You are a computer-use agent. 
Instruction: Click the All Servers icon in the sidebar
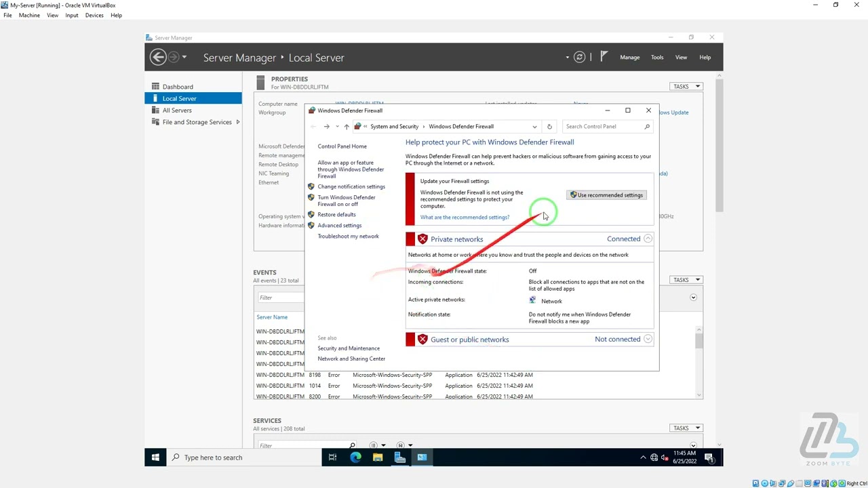point(155,110)
